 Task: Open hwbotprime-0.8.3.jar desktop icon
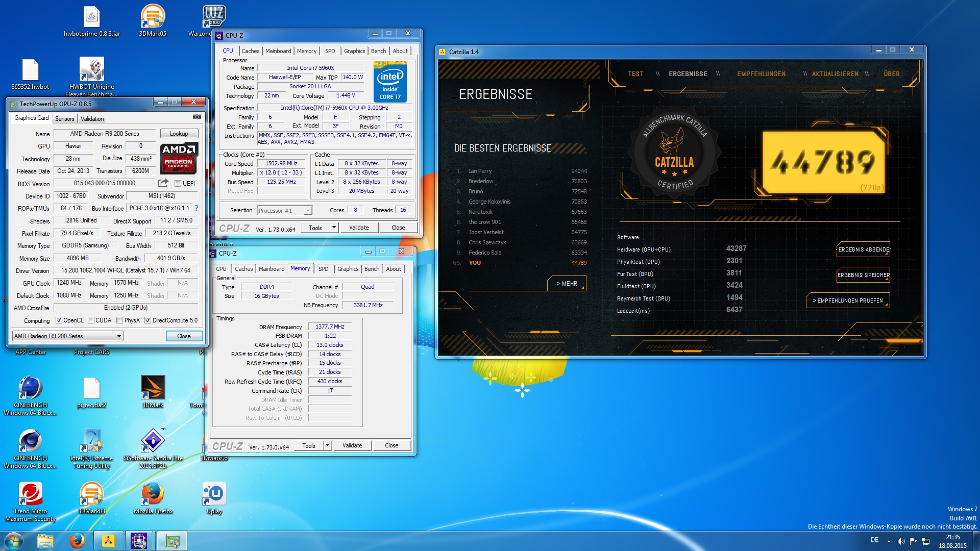(92, 21)
